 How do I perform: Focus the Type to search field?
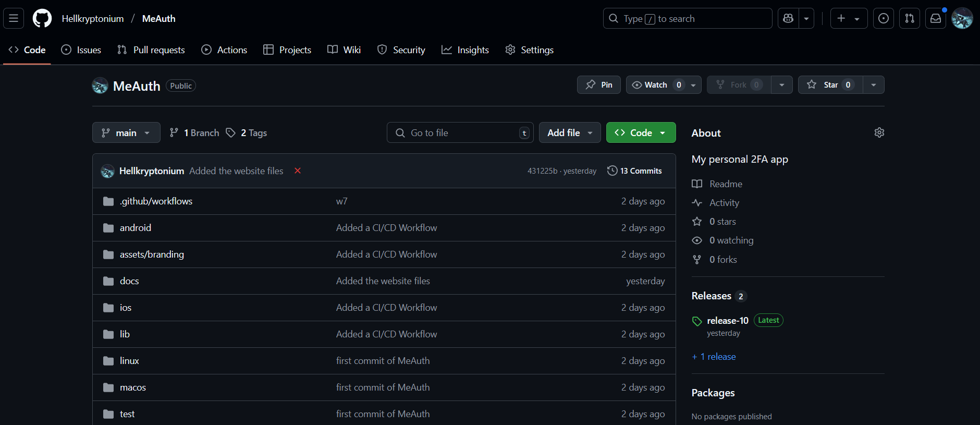pos(688,18)
